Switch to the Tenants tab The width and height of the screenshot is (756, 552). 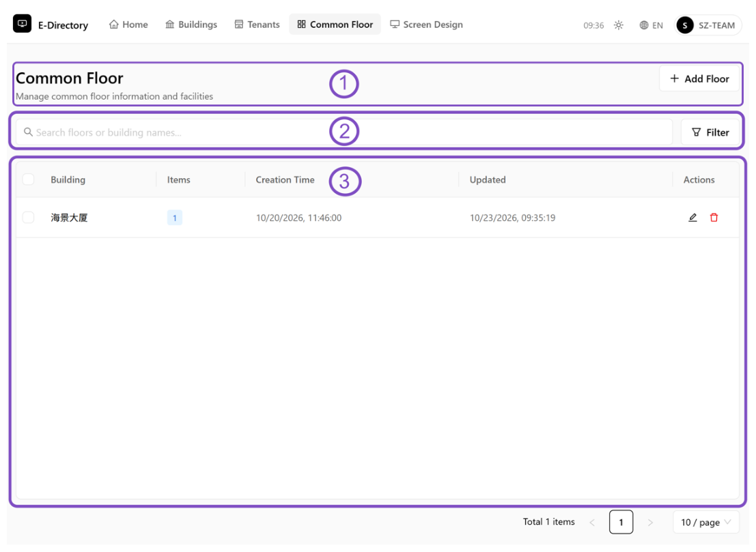point(257,25)
